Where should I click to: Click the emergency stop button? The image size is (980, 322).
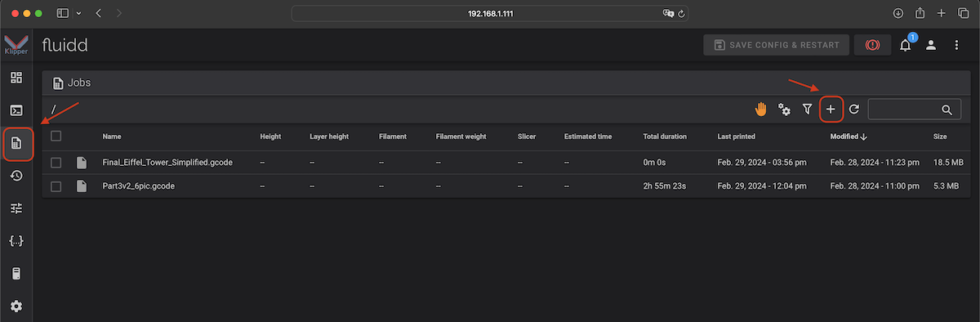click(x=872, y=45)
